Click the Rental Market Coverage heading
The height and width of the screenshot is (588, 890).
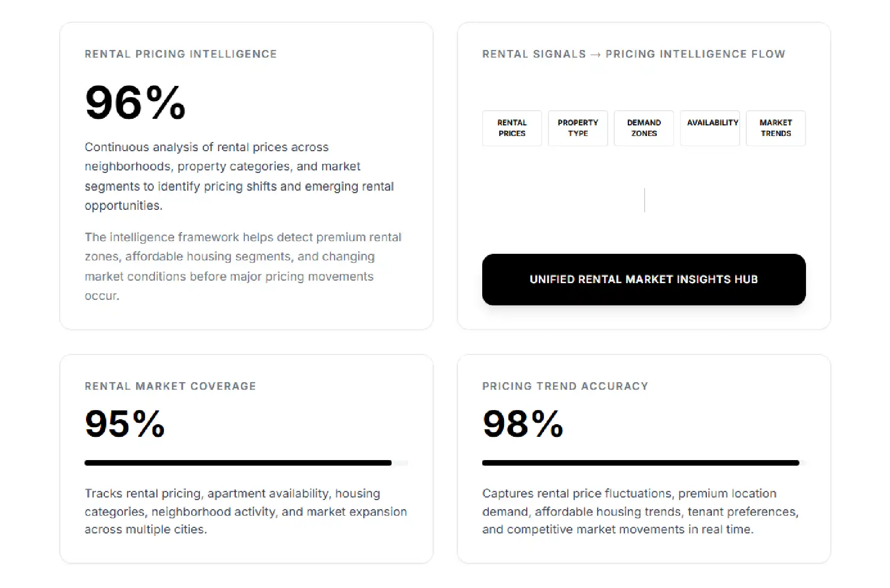click(x=171, y=386)
